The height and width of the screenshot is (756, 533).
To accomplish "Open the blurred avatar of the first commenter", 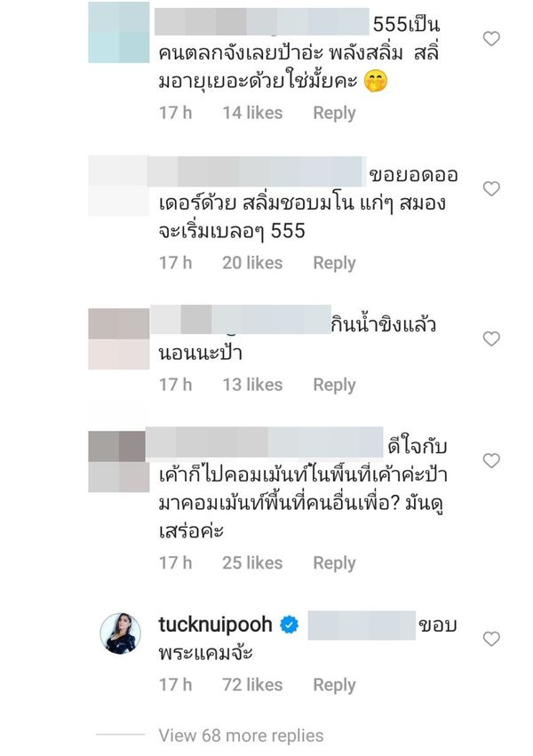I will pos(118,32).
